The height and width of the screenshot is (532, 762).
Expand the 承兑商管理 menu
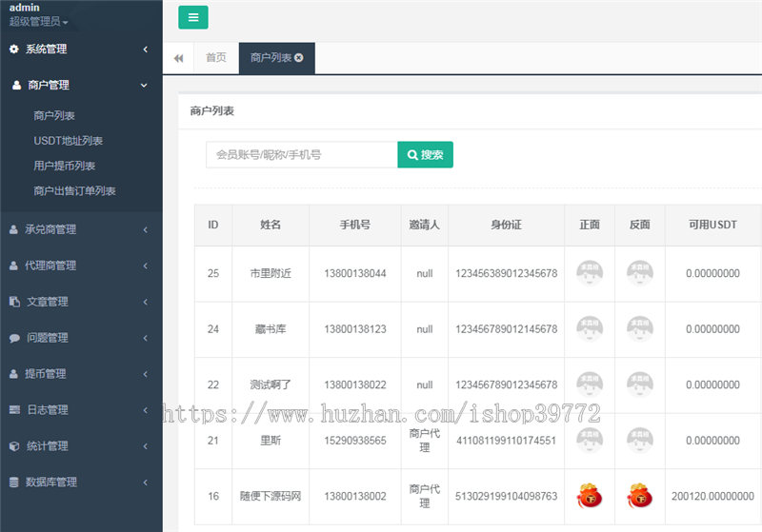(x=81, y=229)
